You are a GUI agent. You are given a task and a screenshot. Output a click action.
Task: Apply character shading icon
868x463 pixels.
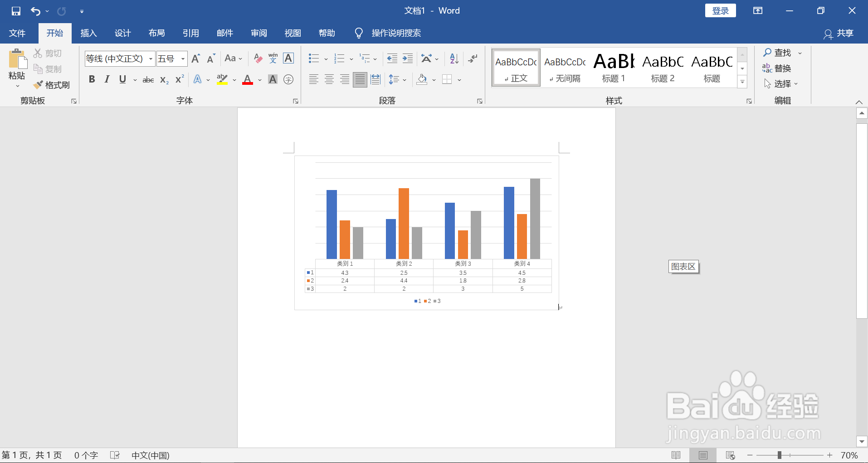click(273, 80)
